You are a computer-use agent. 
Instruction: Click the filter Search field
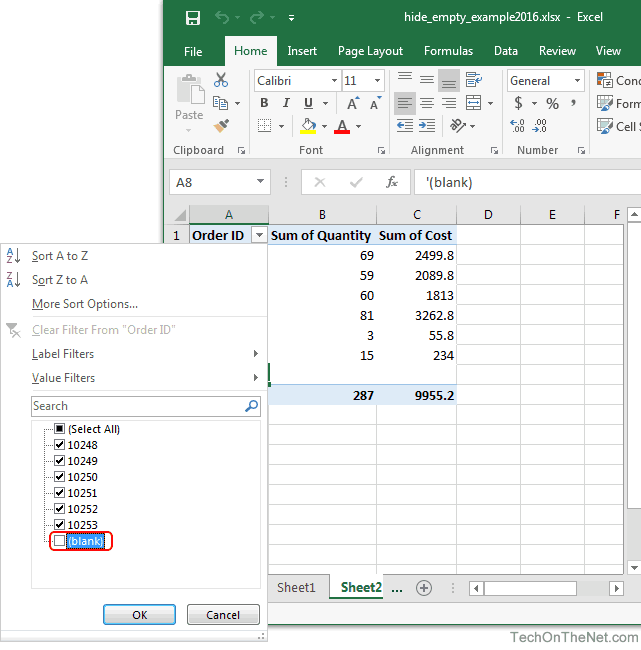click(146, 406)
